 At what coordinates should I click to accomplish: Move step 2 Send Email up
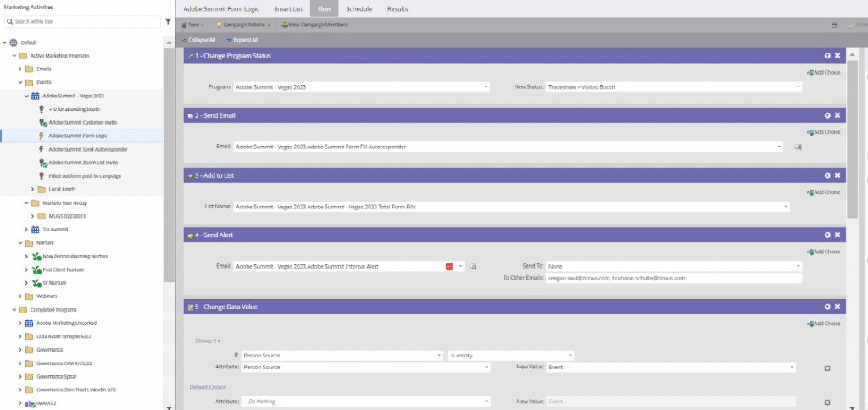pos(827,115)
